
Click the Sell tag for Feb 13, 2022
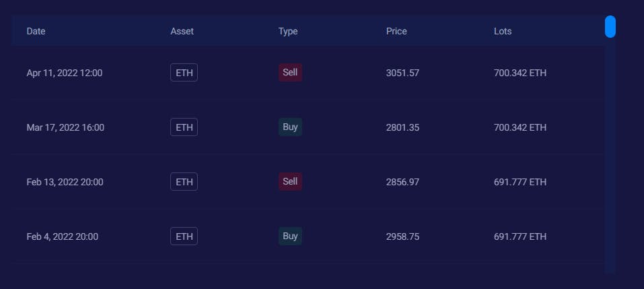290,181
